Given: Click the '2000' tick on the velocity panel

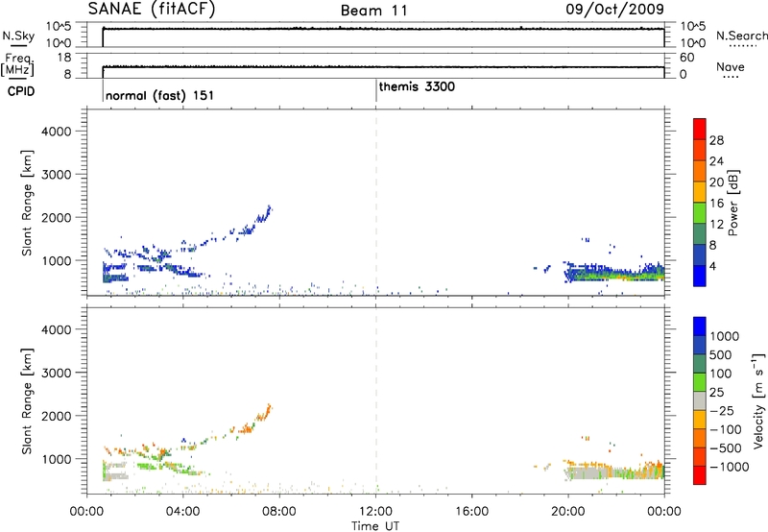Looking at the screenshot, I should [x=56, y=416].
